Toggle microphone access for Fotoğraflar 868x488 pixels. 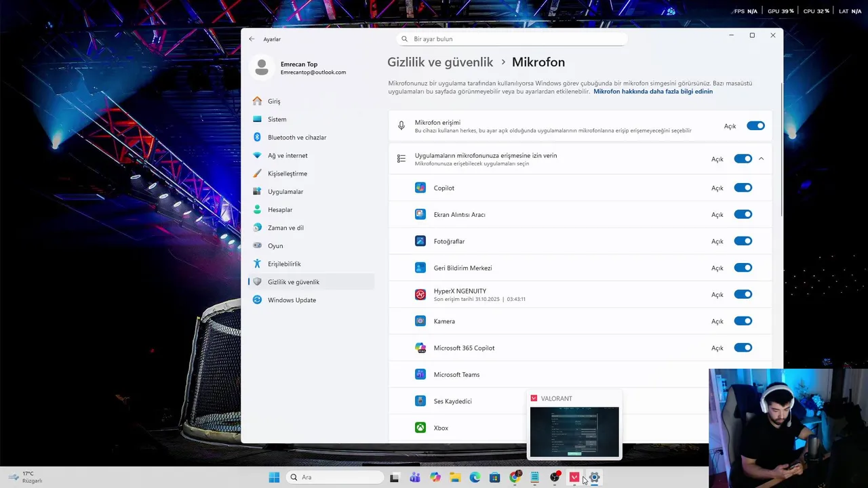tap(743, 241)
